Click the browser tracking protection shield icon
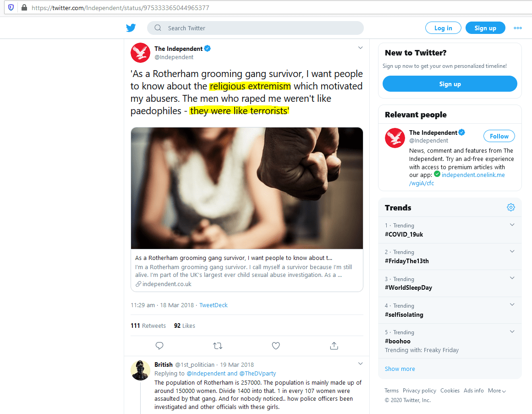The width and height of the screenshot is (532, 414). click(11, 8)
